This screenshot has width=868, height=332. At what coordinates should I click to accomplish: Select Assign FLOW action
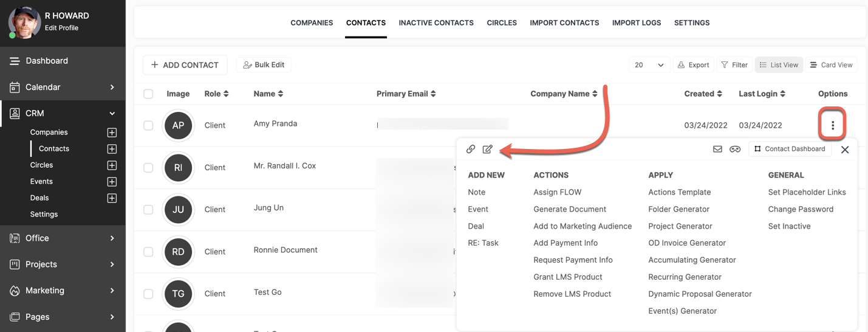pyautogui.click(x=558, y=192)
